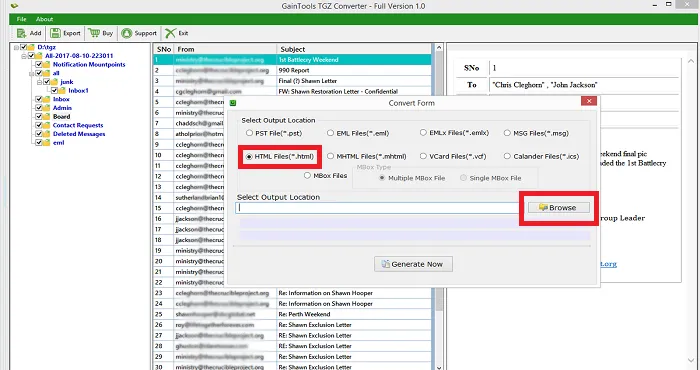
Task: Select 'Re: Perth Weekend' email row
Action: (293, 314)
